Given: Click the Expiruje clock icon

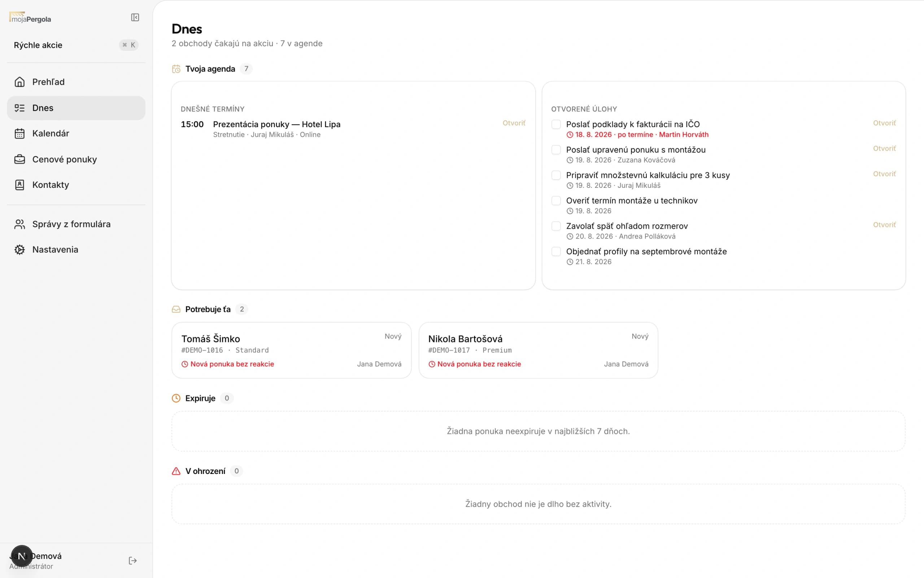Looking at the screenshot, I should coord(176,398).
